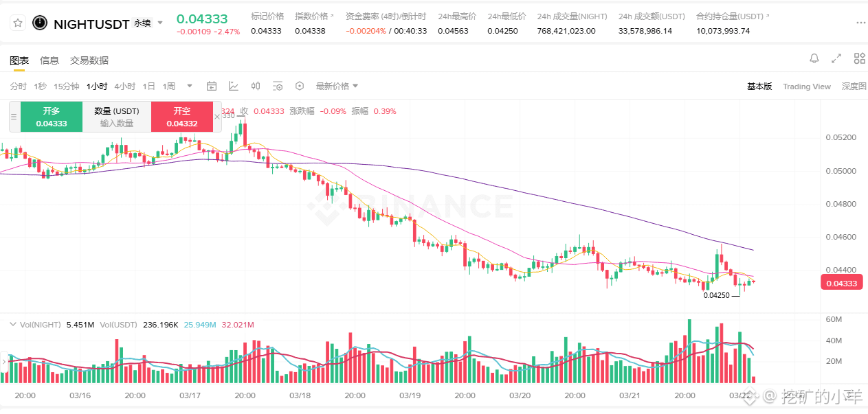Viewport: 868px width, 414px height.
Task: Open the candlestick chart style icon
Action: [256, 87]
